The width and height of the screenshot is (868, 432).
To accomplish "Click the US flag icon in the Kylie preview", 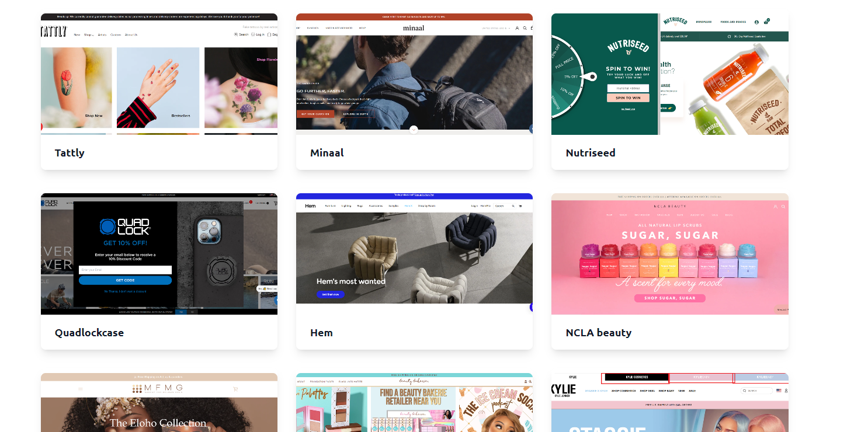I will [x=779, y=391].
